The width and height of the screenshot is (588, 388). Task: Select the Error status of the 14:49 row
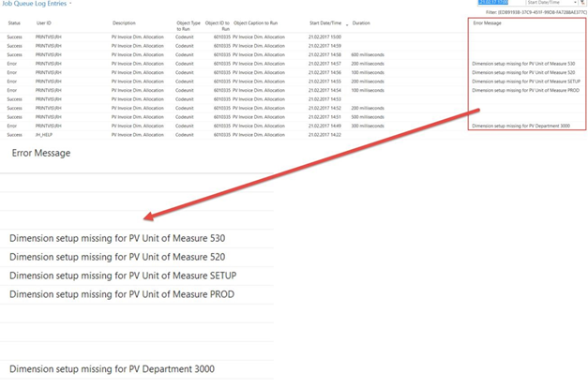pyautogui.click(x=12, y=126)
